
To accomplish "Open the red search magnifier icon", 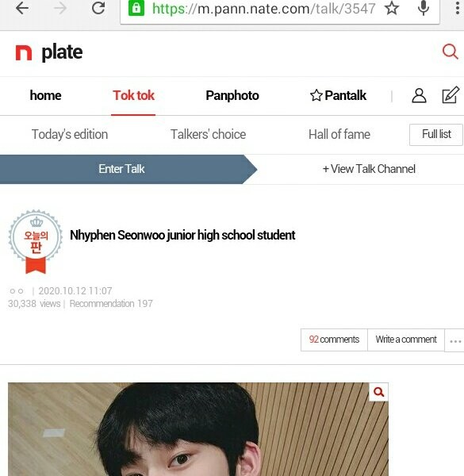I will [450, 52].
